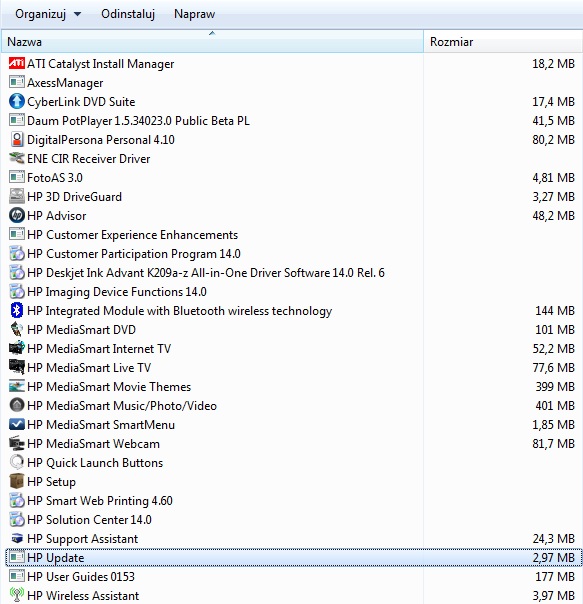Click the HP Advisor logo icon
Viewport: 583px width, 604px height.
pyautogui.click(x=17, y=215)
